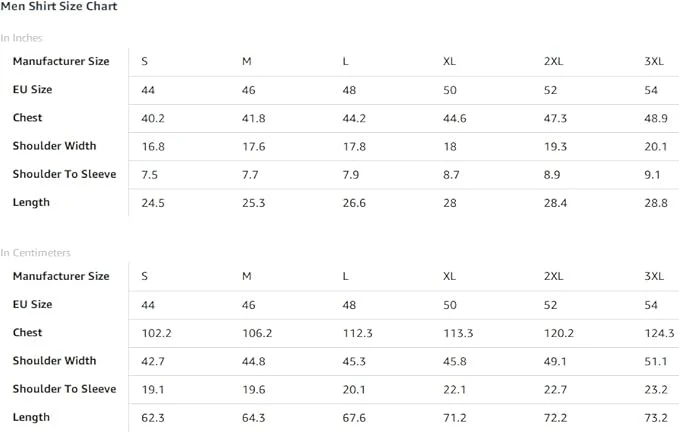Click EU Size 50 in the inches table
This screenshot has height=432, width=679.
click(x=450, y=90)
